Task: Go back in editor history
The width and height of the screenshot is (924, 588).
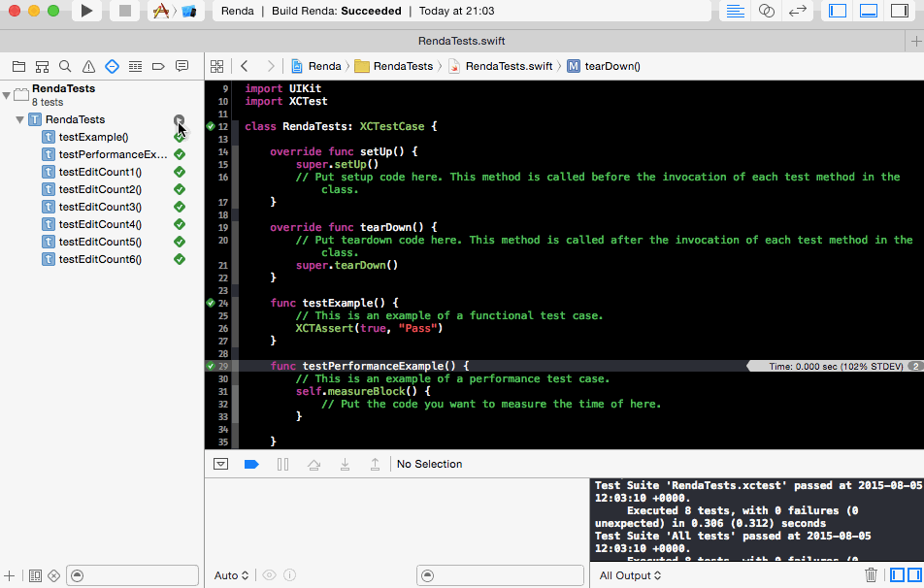Action: pos(245,66)
